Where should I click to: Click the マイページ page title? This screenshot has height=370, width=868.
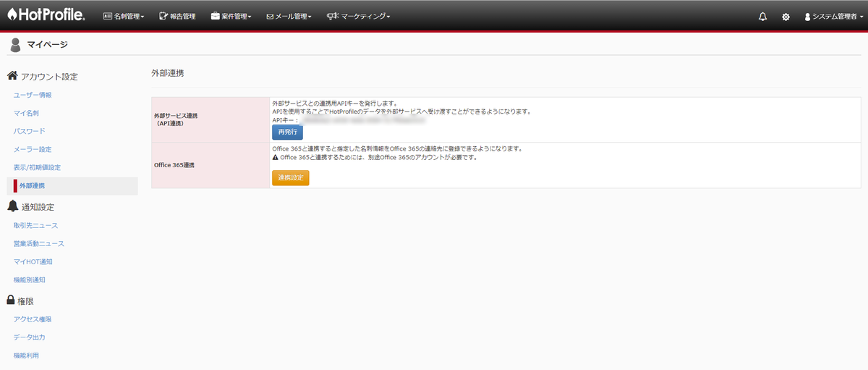(47, 45)
